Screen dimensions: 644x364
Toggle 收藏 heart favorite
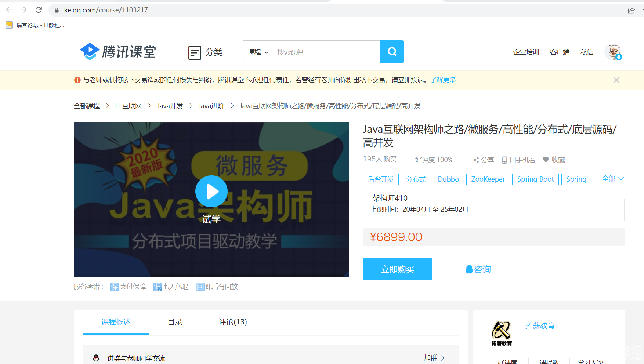(546, 160)
